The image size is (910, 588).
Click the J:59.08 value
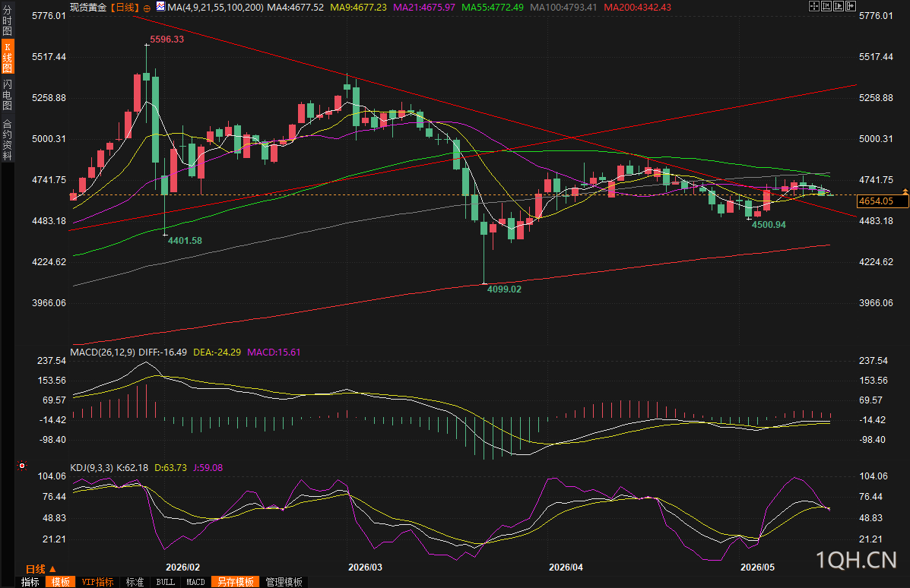pyautogui.click(x=208, y=467)
